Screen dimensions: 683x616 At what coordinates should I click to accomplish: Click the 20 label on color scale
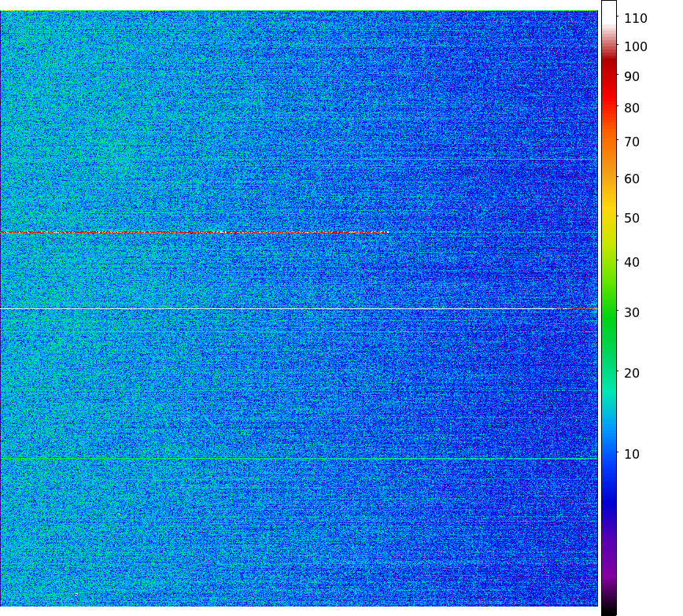[632, 373]
